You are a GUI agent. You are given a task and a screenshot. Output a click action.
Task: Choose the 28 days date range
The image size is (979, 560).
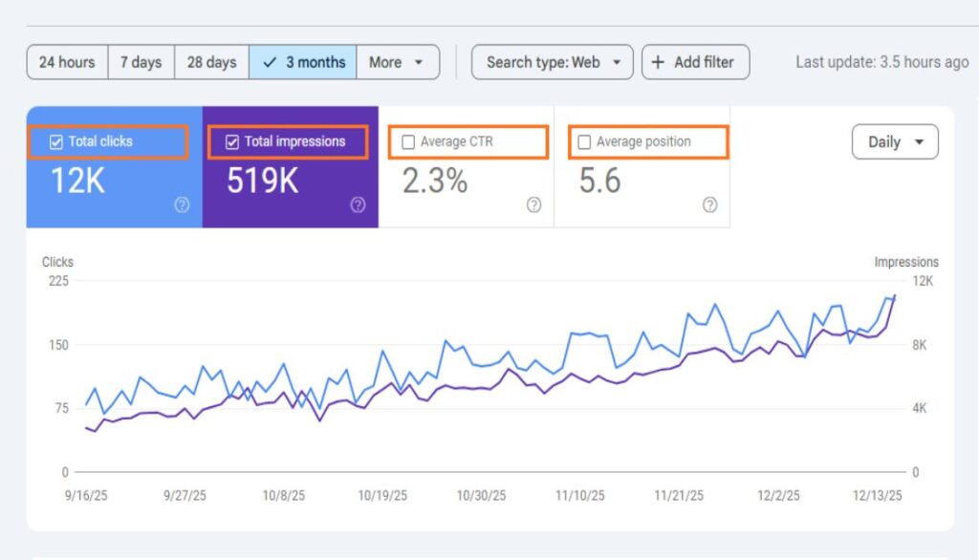[211, 62]
